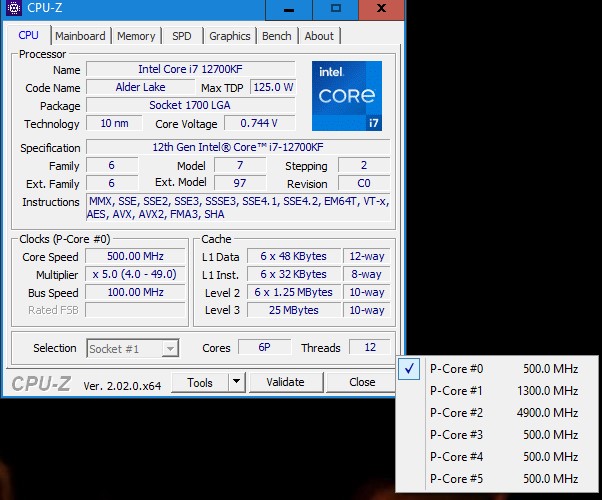Go to the Graphics tab
The width and height of the screenshot is (602, 500).
230,36
